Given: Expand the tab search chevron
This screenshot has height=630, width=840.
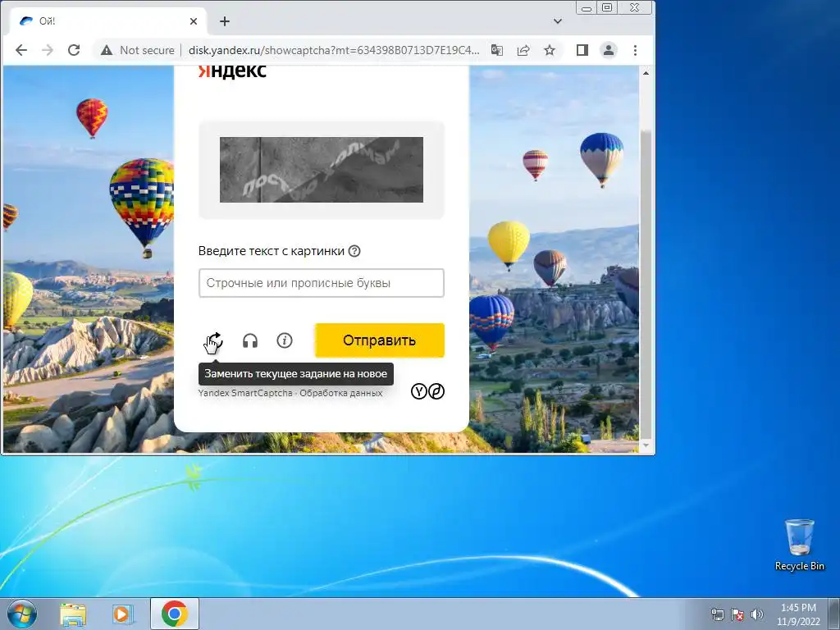Looking at the screenshot, I should pyautogui.click(x=558, y=21).
